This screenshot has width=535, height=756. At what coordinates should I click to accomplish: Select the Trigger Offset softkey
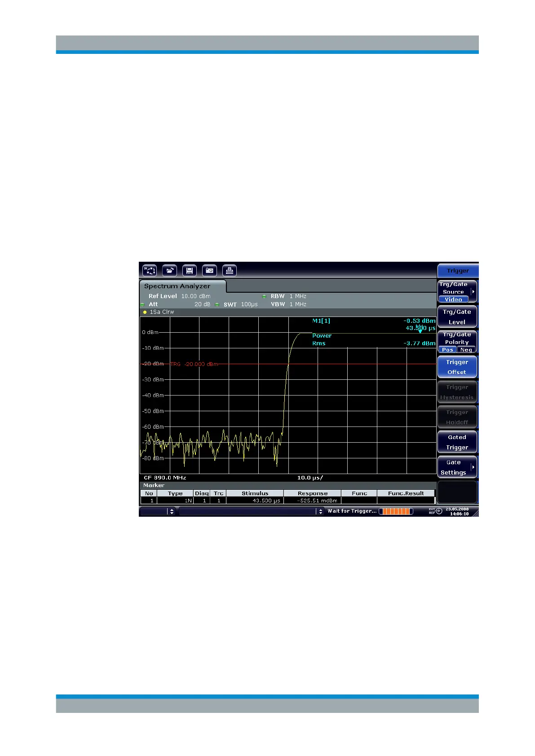(457, 367)
